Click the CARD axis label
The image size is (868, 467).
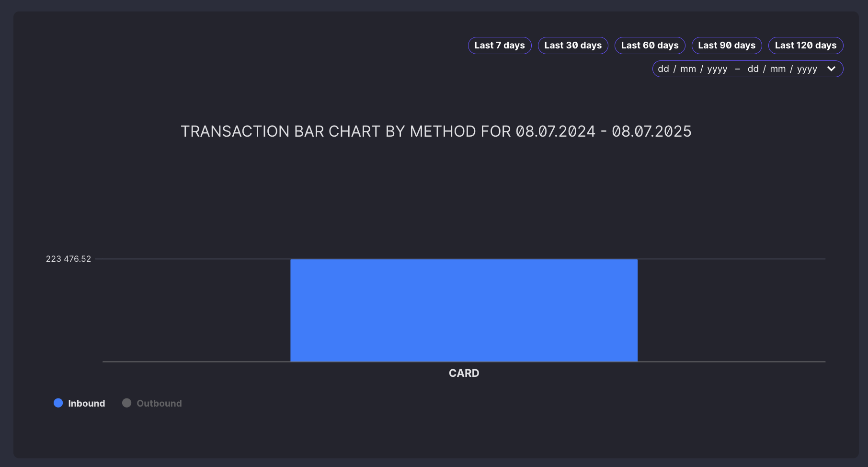click(x=464, y=373)
